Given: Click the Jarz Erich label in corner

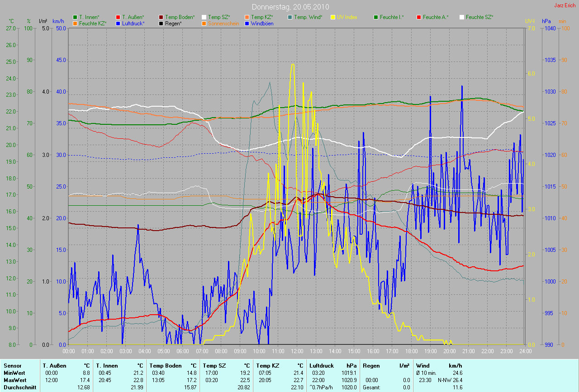Looking at the screenshot, I should (565, 5).
